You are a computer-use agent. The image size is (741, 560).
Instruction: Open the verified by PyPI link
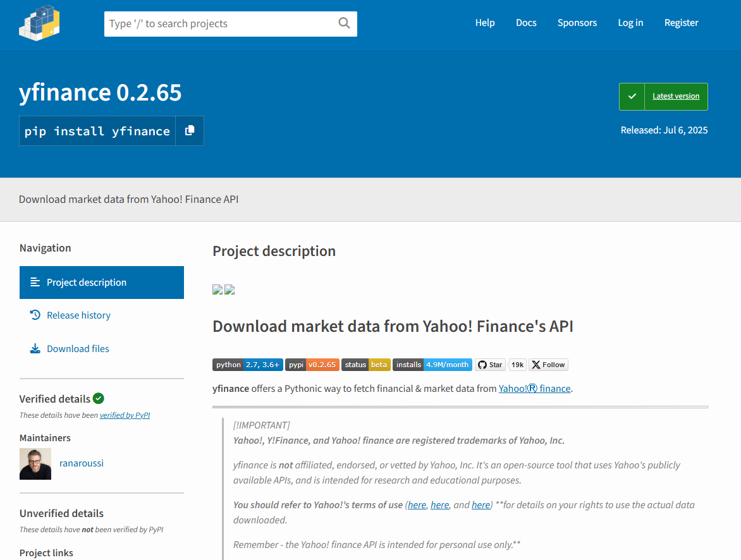pyautogui.click(x=125, y=415)
